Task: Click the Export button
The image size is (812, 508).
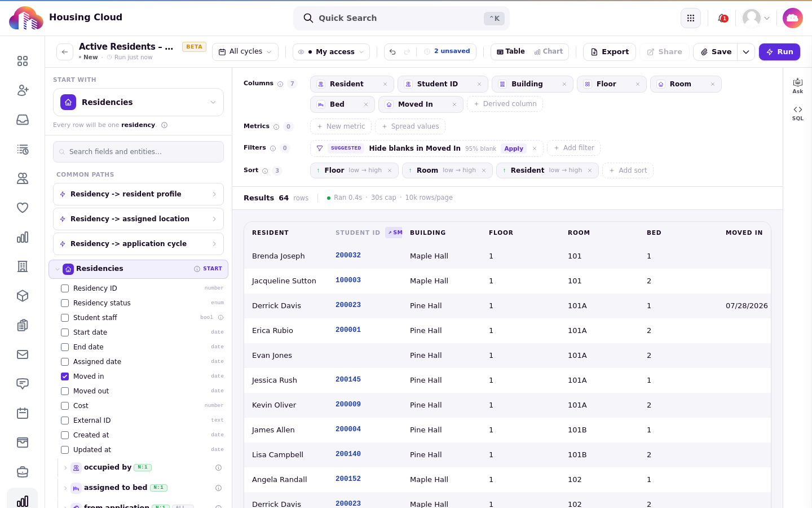Action: tap(610, 52)
